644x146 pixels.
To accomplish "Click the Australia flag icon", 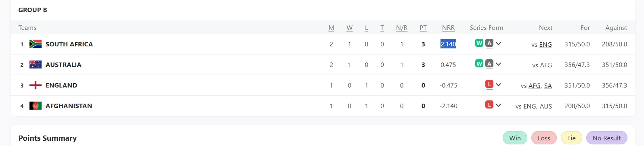I will (x=36, y=65).
